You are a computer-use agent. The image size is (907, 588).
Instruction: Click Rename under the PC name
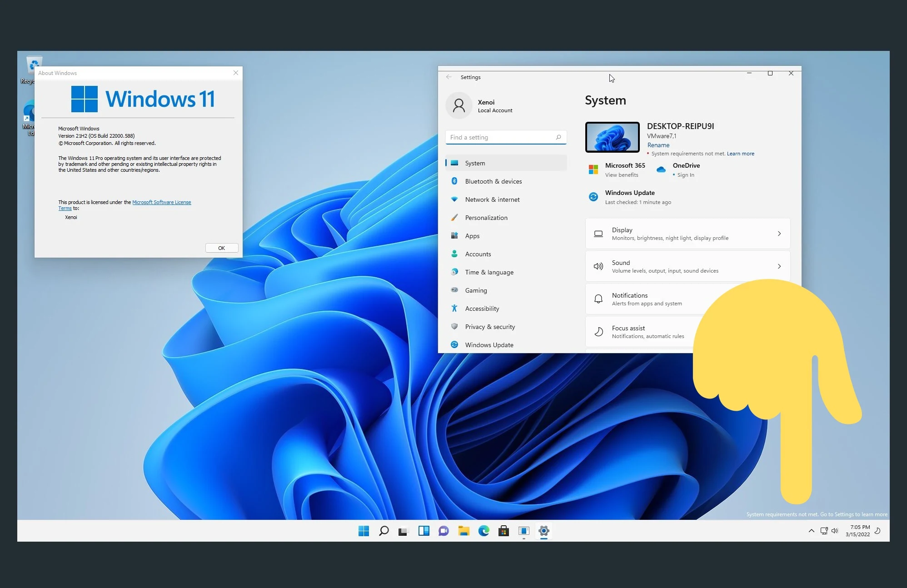pyautogui.click(x=658, y=145)
